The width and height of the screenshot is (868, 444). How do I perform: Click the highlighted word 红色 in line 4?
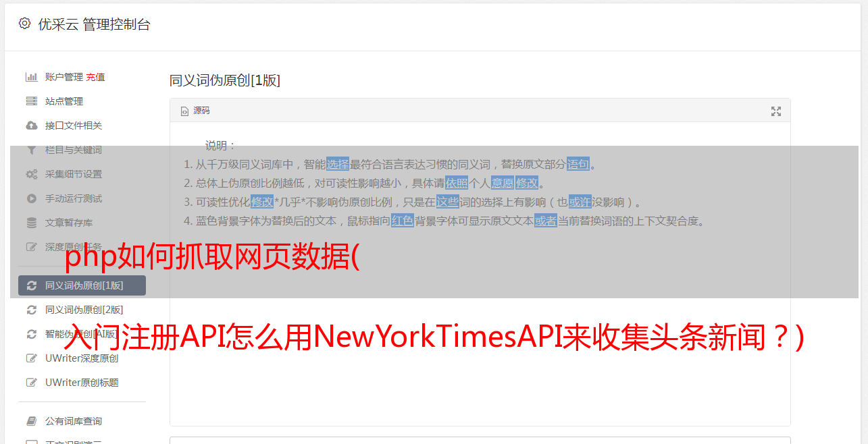[403, 221]
